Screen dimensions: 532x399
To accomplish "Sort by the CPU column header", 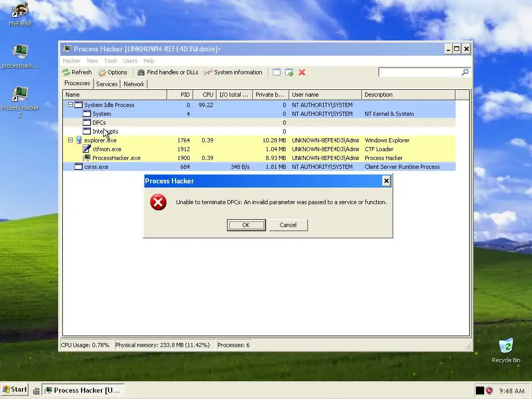I will pyautogui.click(x=205, y=95).
